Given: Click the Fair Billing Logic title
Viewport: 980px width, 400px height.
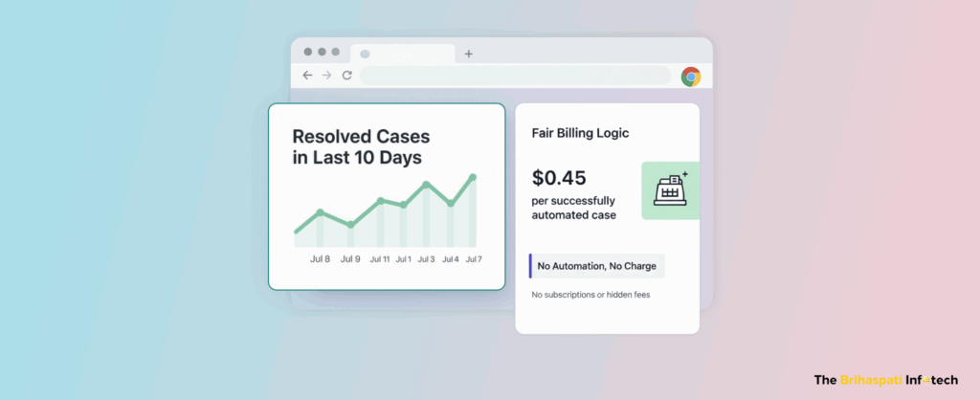Looking at the screenshot, I should pos(580,133).
